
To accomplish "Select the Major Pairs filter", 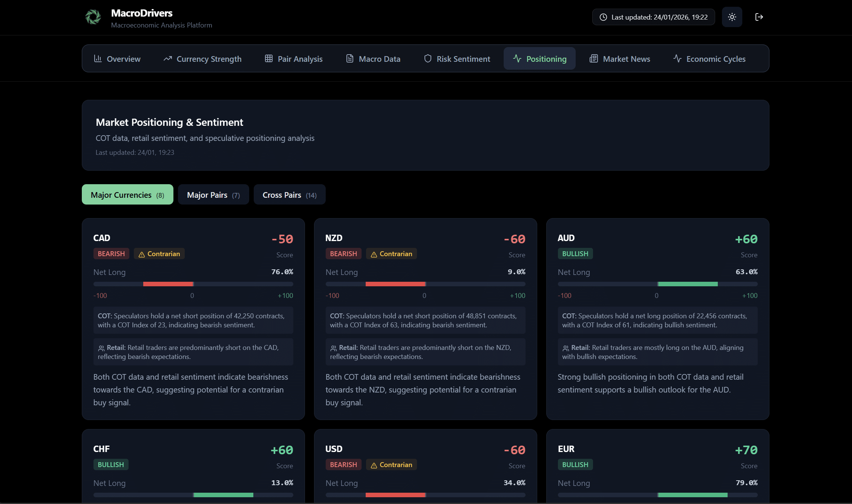I will point(213,195).
